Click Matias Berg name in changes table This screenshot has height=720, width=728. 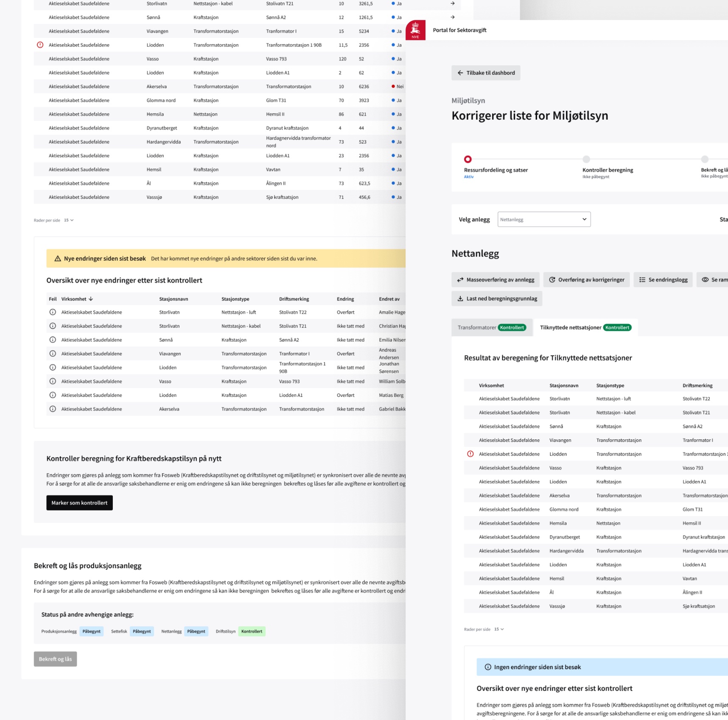coord(391,395)
